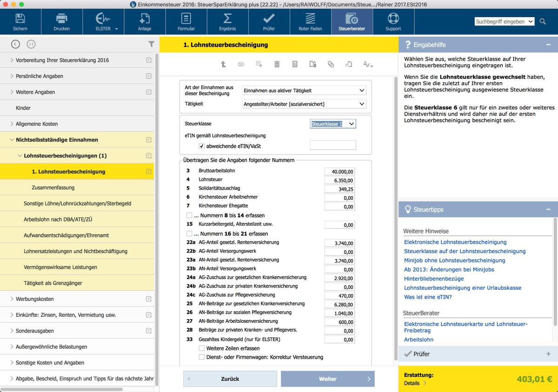Click the Sichern save icon
558x392 pixels.
(x=20, y=22)
